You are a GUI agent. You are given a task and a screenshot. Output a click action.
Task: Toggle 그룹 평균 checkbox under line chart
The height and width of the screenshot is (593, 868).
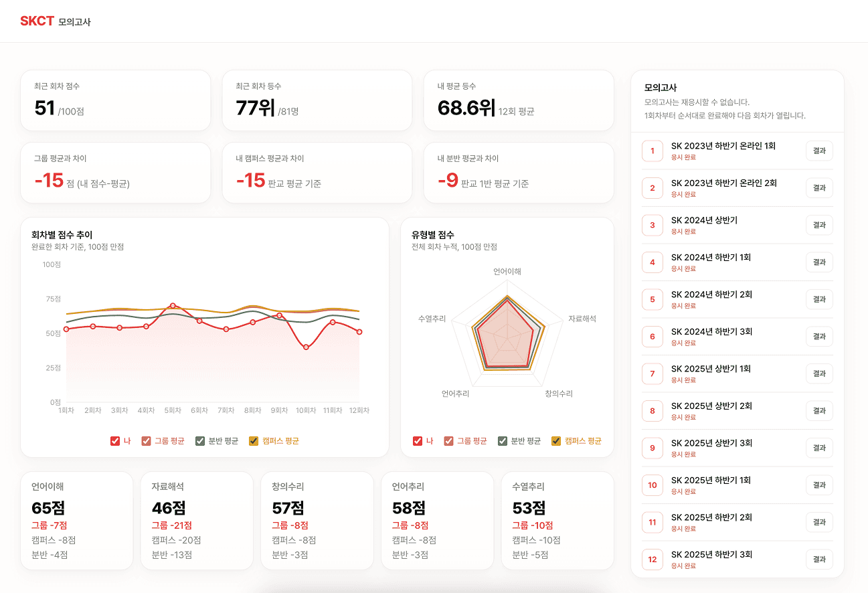point(147,441)
